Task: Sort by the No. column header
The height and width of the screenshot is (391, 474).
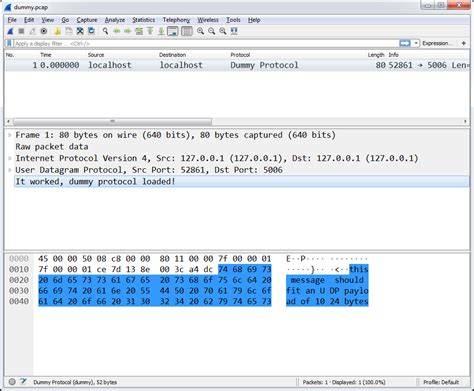Action: tap(10, 55)
